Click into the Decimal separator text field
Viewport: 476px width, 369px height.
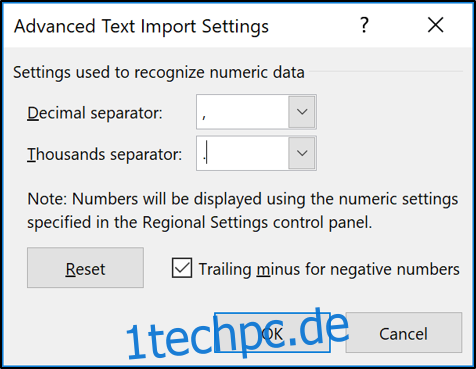243,112
